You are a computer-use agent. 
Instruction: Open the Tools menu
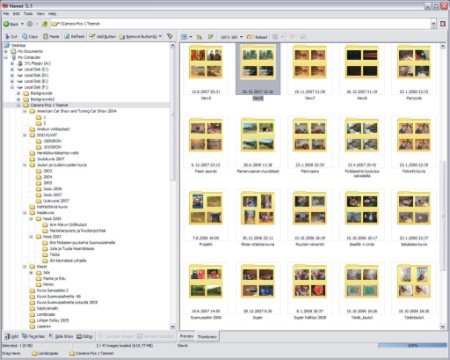pos(28,14)
